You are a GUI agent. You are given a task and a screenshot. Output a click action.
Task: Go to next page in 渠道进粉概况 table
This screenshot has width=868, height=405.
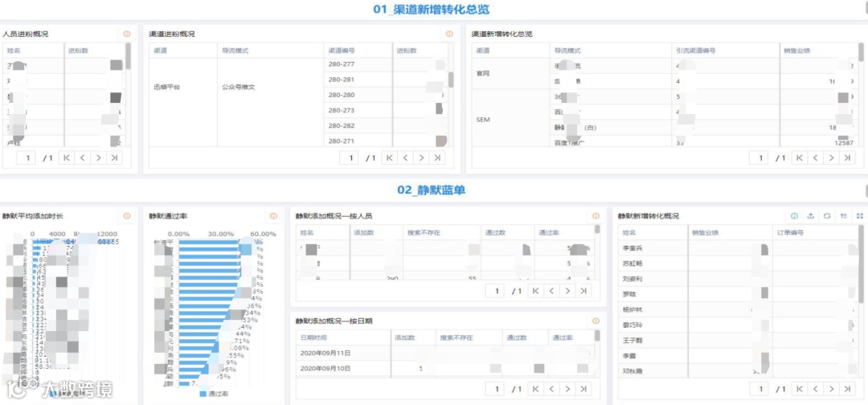[x=421, y=157]
